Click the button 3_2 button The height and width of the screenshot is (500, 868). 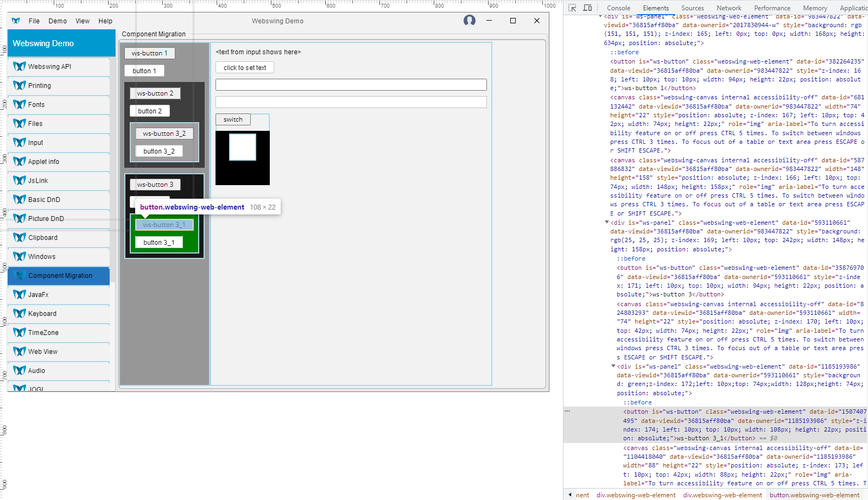pos(159,151)
